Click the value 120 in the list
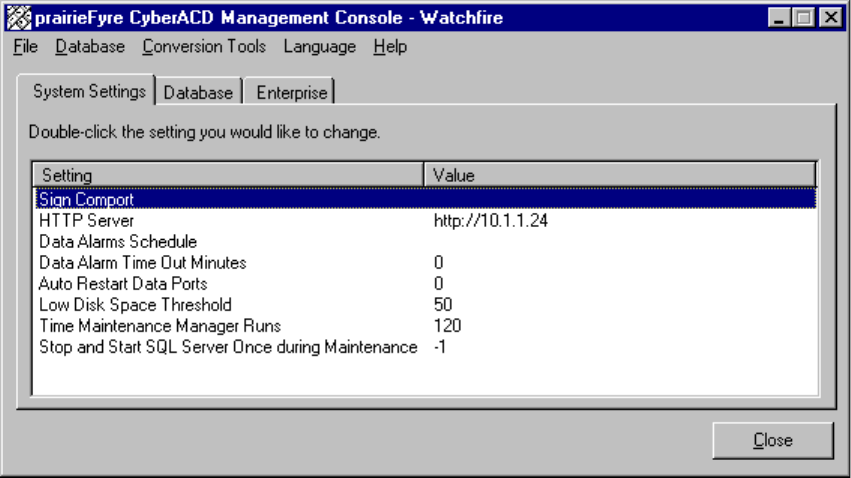Viewport: 851px width, 478px height. point(447,326)
